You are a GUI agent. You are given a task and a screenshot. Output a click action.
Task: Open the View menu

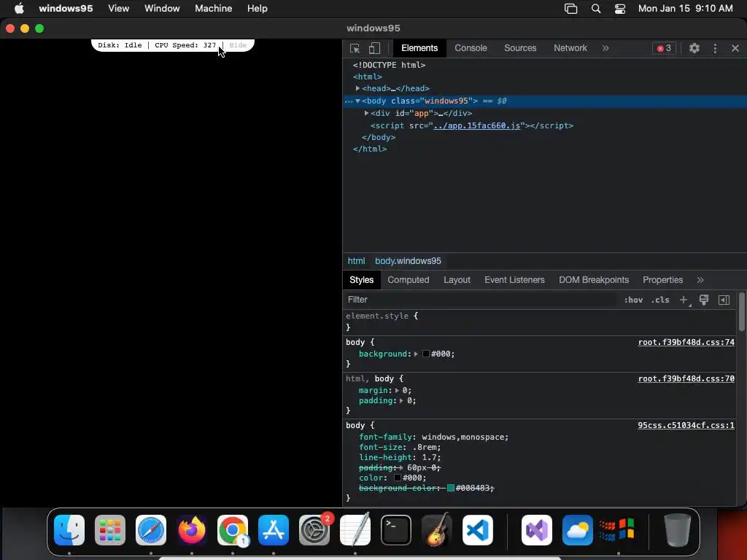click(x=118, y=9)
